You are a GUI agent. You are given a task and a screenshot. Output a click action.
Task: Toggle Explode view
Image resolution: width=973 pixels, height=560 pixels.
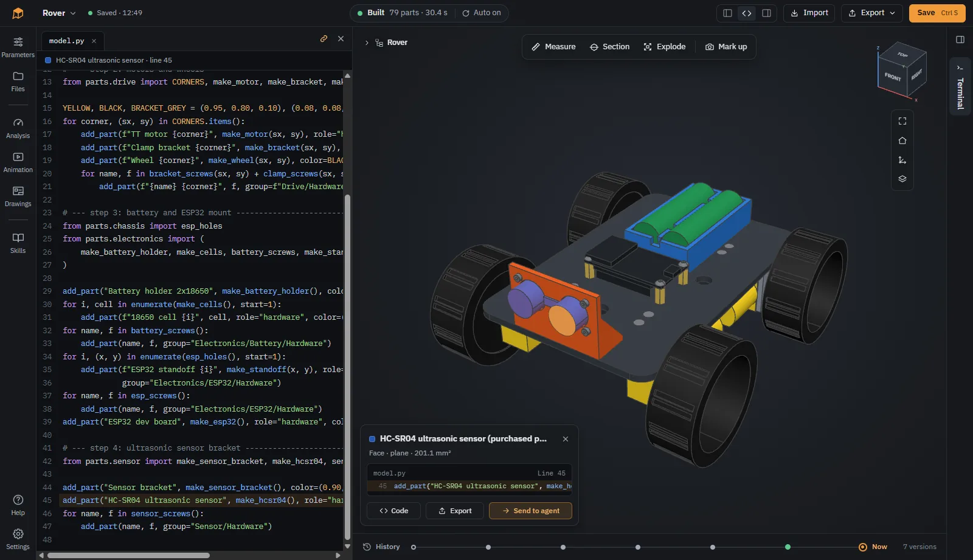coord(665,47)
